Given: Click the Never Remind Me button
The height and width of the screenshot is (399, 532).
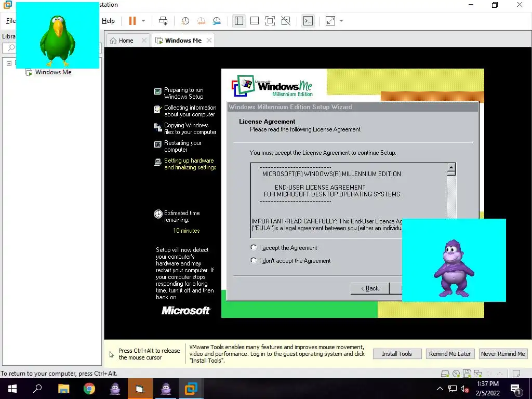Looking at the screenshot, I should tap(503, 354).
